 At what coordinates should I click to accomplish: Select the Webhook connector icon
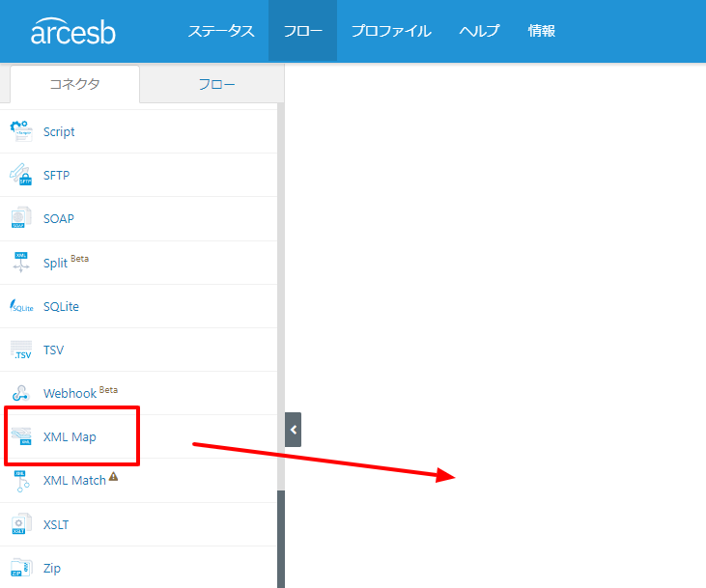[21, 393]
